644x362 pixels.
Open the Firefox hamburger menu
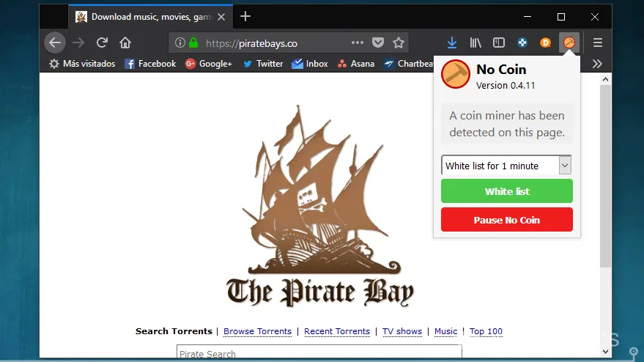(598, 43)
